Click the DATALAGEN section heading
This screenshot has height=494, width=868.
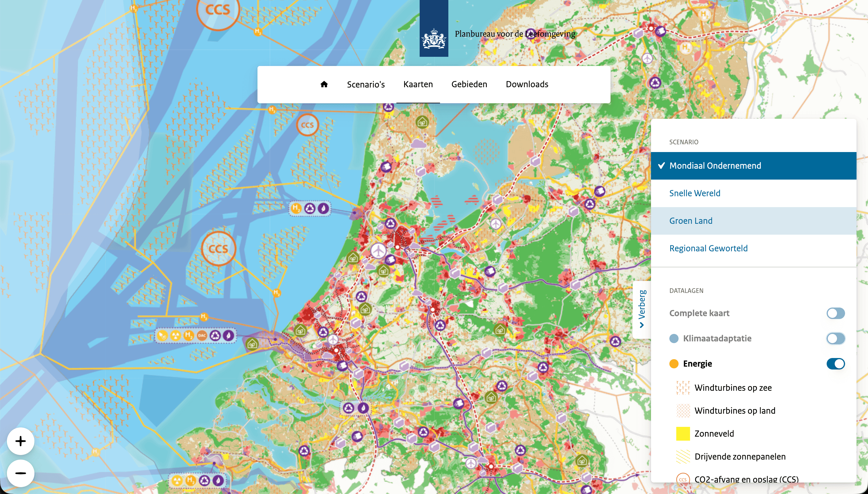pyautogui.click(x=686, y=290)
